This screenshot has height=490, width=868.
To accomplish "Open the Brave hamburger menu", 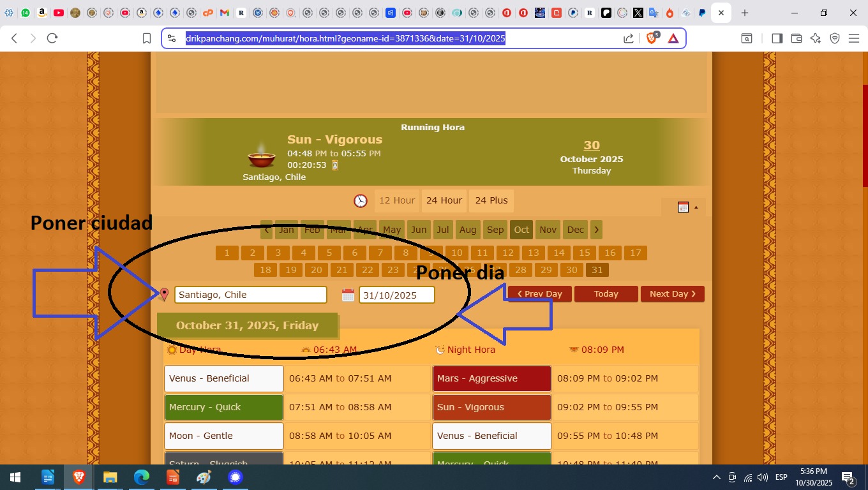I will pos(854,38).
